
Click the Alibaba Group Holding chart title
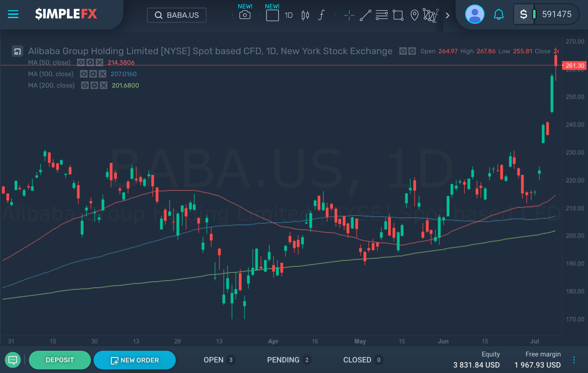(210, 51)
